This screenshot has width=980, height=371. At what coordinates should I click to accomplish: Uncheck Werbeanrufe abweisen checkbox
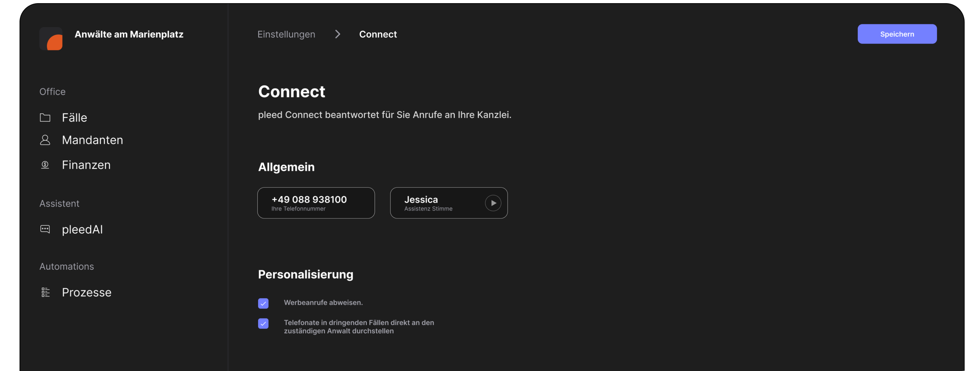pyautogui.click(x=263, y=303)
